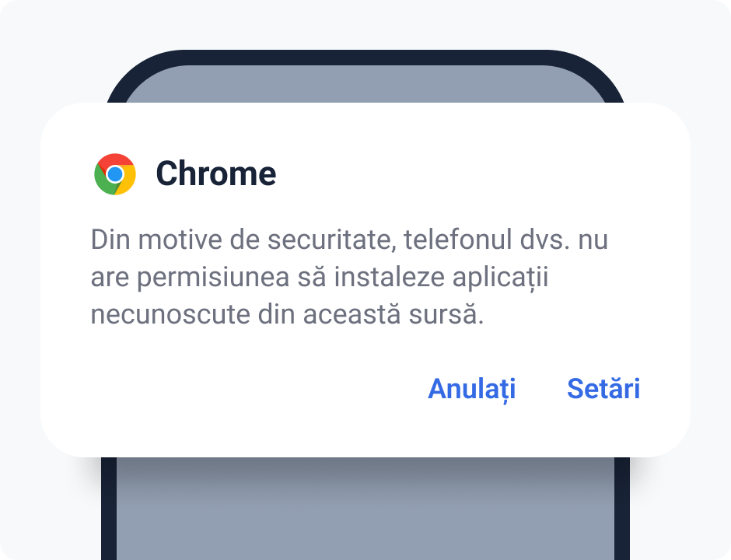Open Setări from the security dialog

click(x=603, y=389)
